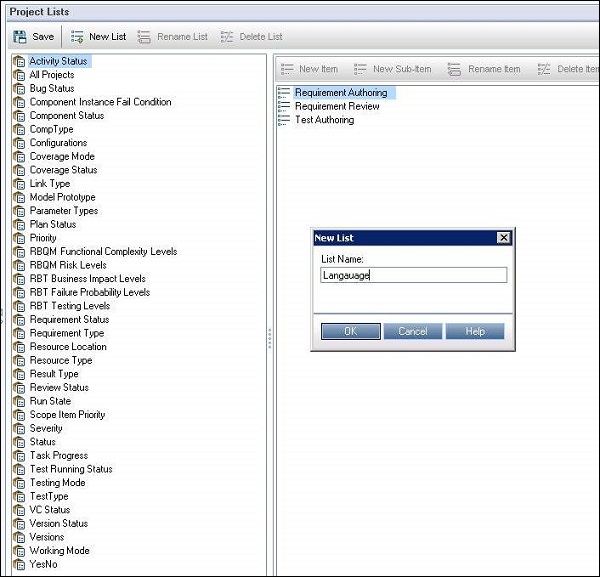
Task: Select the Requirement Status list
Action: [x=70, y=320]
